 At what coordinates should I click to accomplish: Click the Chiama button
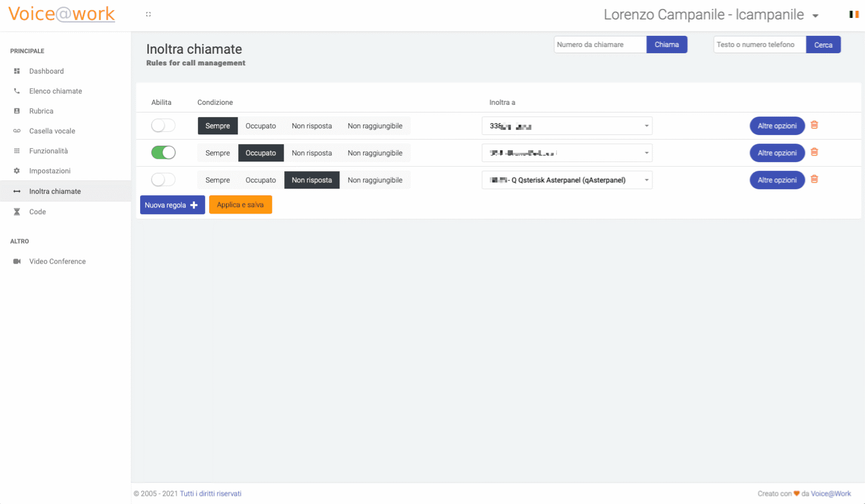pyautogui.click(x=667, y=44)
